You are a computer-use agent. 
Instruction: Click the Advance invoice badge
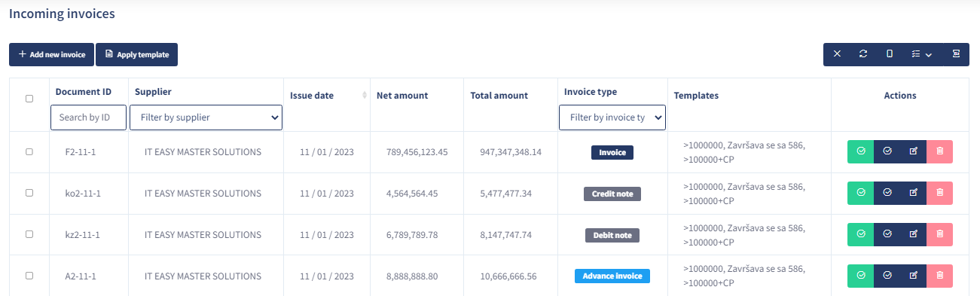point(612,276)
